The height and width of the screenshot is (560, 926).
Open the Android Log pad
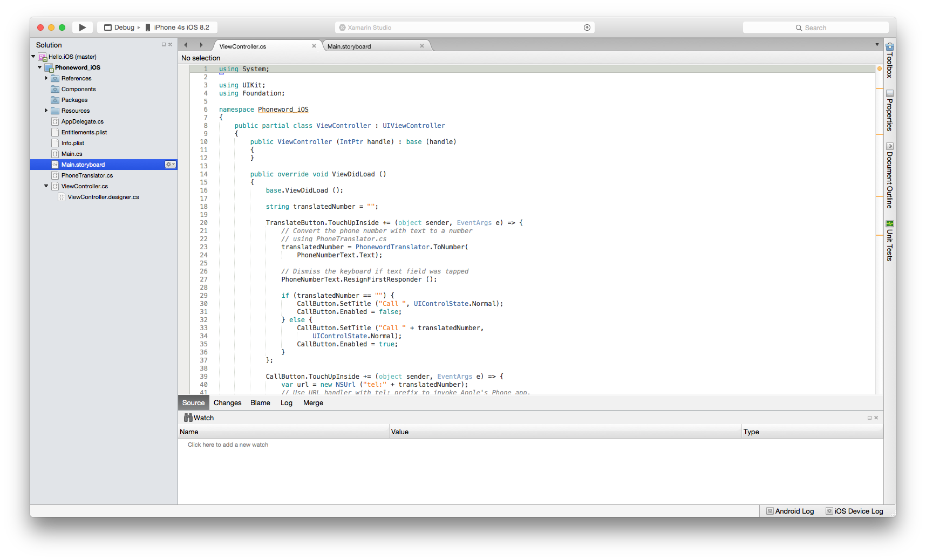click(790, 511)
